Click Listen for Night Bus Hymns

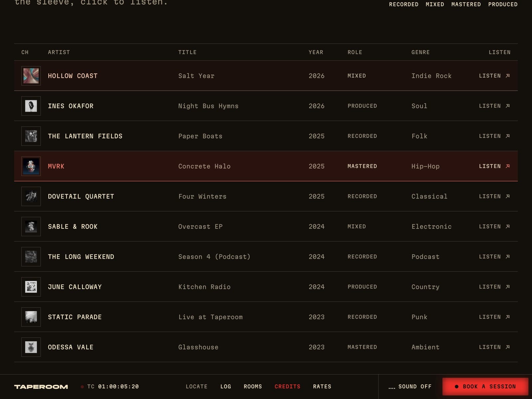click(x=494, y=106)
